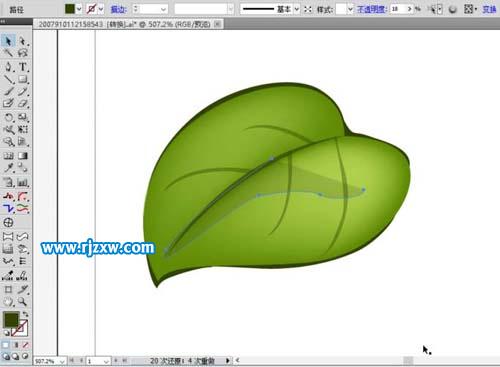Click the dark green fill swatch

pos(70,9)
